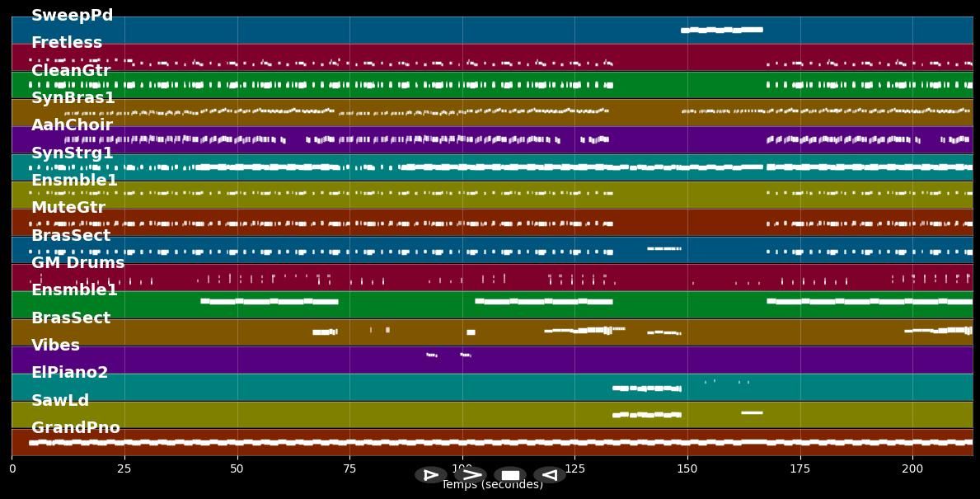
Task: Click the upper BrasSect notes near 145 seconds
Action: point(663,248)
